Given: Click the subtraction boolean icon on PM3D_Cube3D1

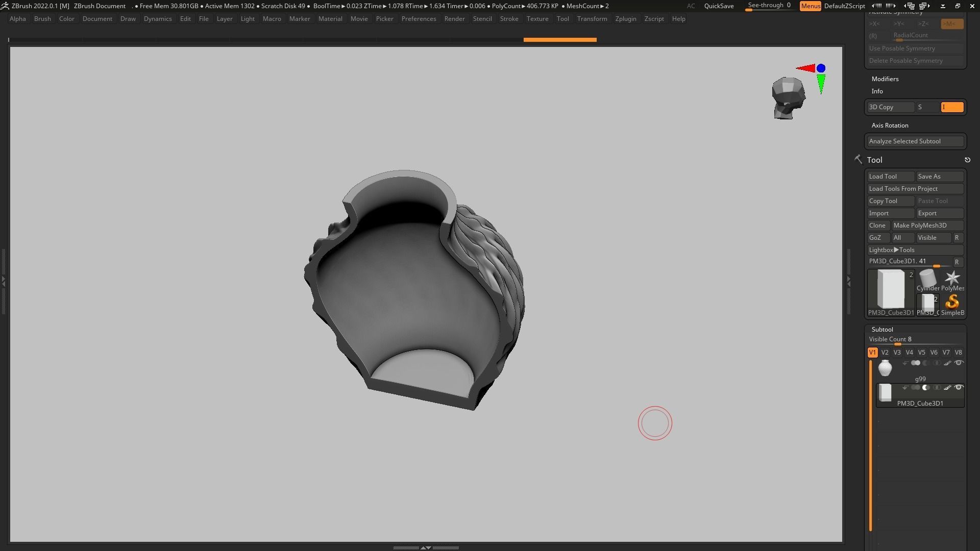Looking at the screenshot, I should (926, 388).
